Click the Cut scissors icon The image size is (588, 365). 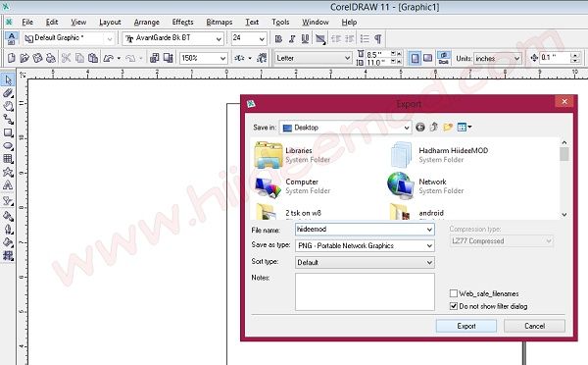pos(66,58)
